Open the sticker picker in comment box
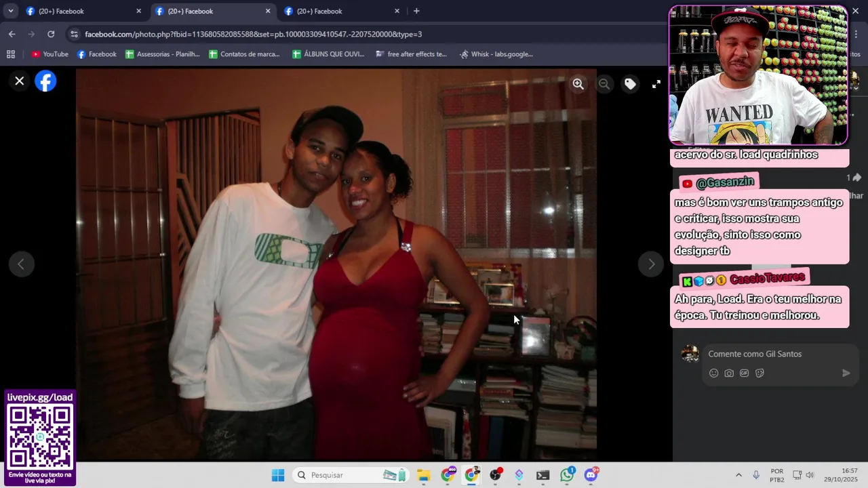 click(x=759, y=373)
